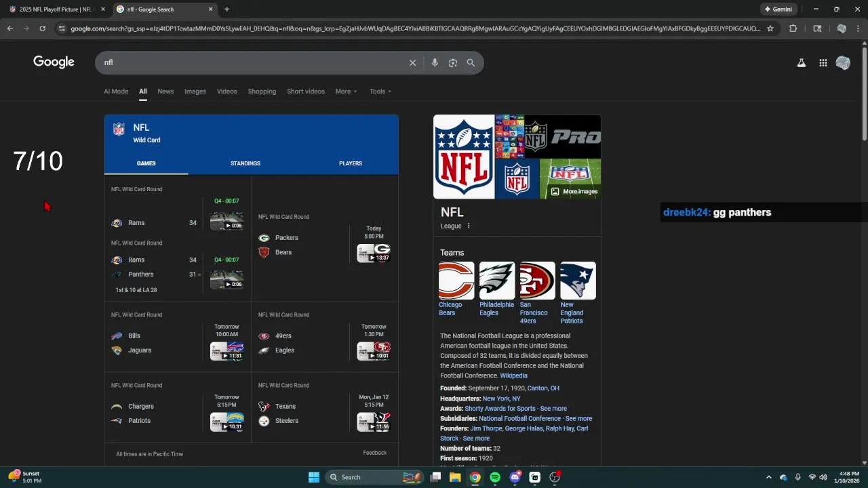Image resolution: width=868 pixels, height=488 pixels.
Task: Open the Sunset weather widget
Action: coord(24,476)
